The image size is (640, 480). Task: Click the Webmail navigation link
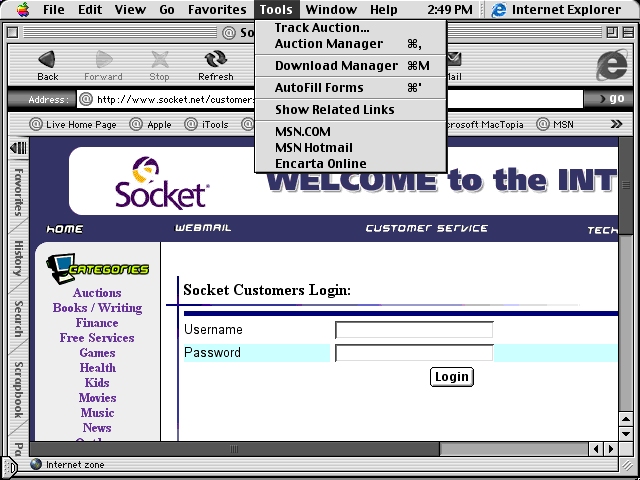[203, 228]
